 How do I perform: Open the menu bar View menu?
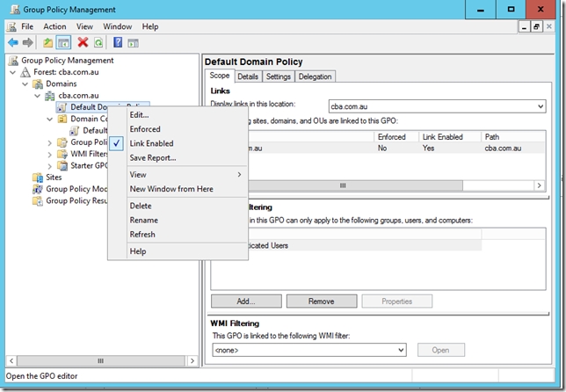coord(84,26)
